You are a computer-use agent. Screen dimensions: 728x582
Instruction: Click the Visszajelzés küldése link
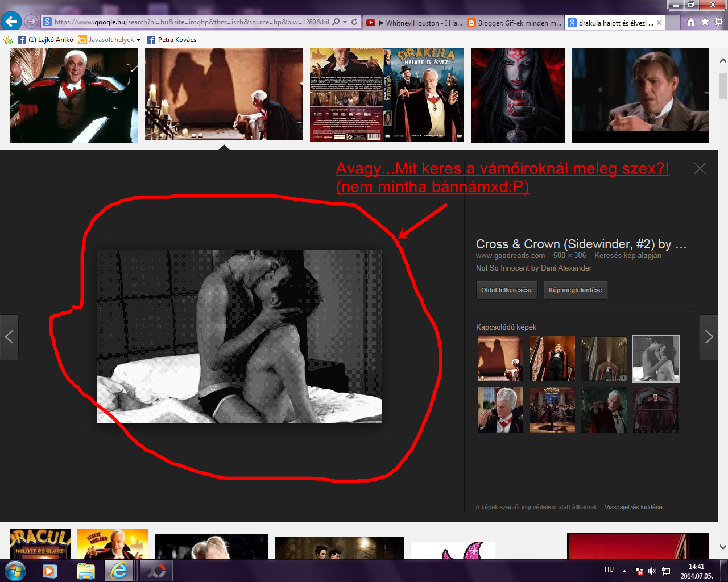coord(633,507)
